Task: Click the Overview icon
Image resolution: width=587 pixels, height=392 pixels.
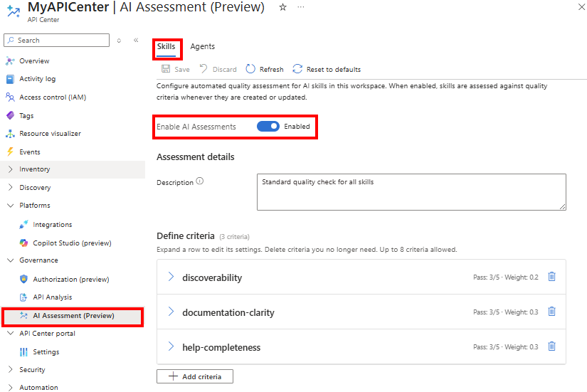Action: click(10, 60)
